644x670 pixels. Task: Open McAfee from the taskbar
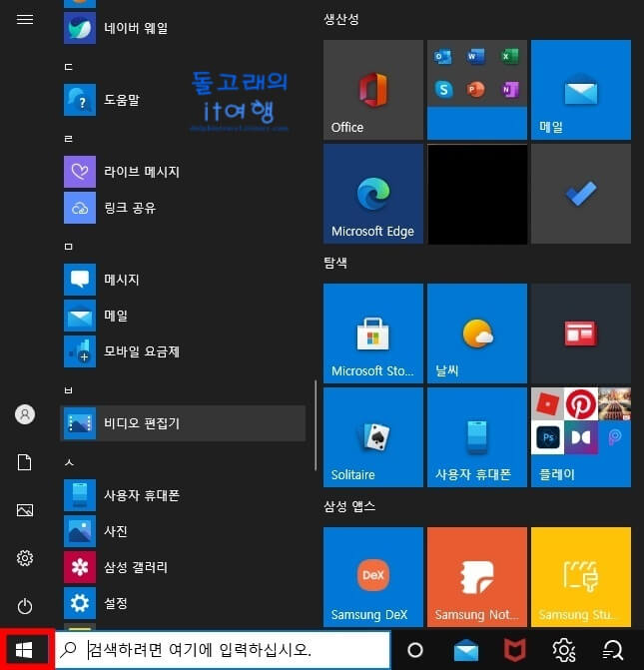[514, 650]
